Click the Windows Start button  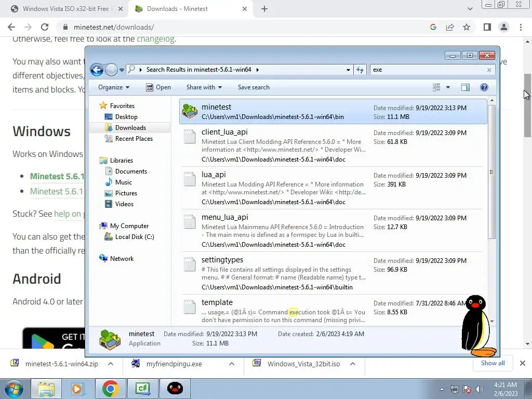(14, 389)
